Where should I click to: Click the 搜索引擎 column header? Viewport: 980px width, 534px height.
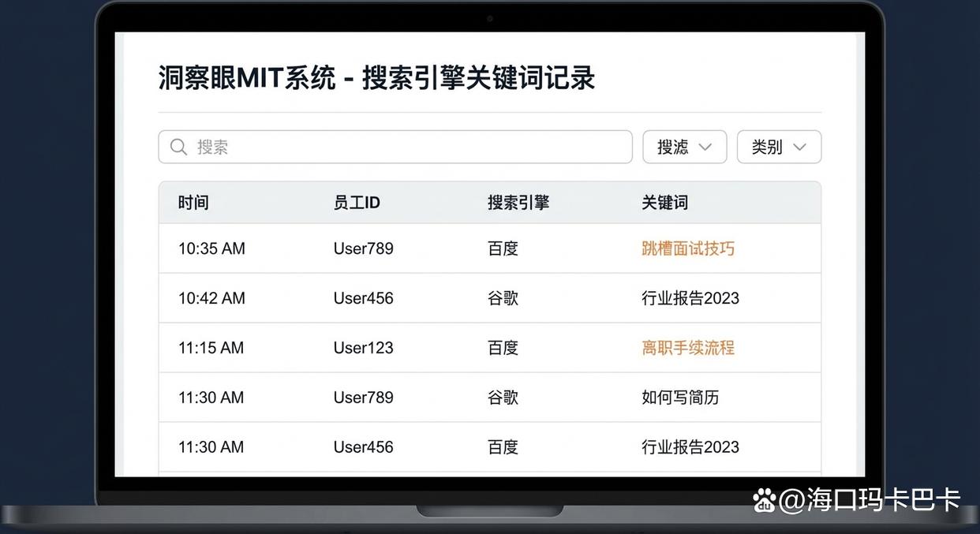click(x=518, y=202)
